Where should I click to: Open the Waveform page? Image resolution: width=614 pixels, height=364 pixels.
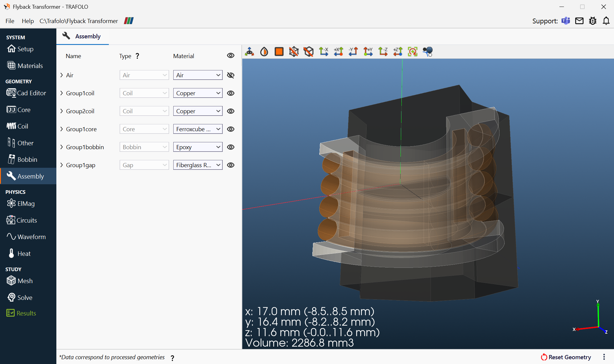pyautogui.click(x=28, y=237)
